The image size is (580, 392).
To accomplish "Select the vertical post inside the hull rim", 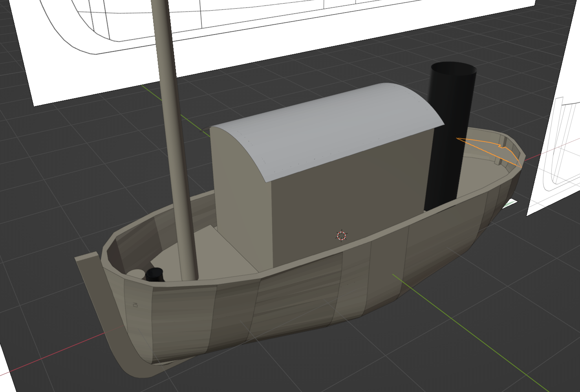I will (497, 160).
